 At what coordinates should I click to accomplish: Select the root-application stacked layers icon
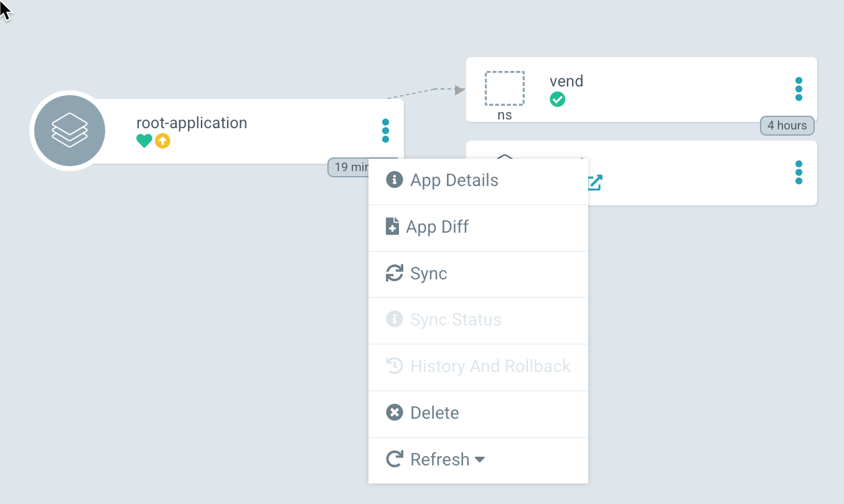(69, 130)
